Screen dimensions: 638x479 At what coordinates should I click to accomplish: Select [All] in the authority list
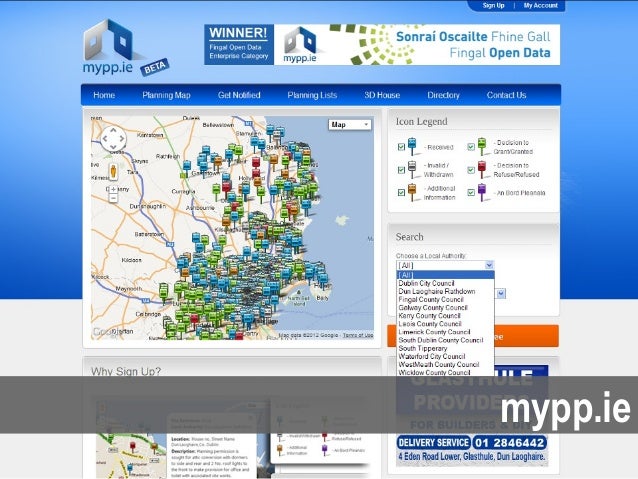pos(446,275)
